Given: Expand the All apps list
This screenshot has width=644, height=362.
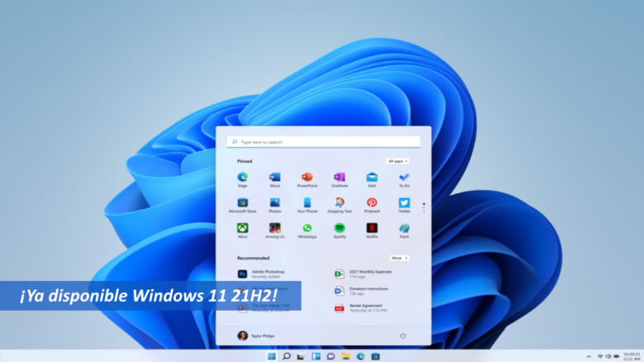Looking at the screenshot, I should [397, 162].
